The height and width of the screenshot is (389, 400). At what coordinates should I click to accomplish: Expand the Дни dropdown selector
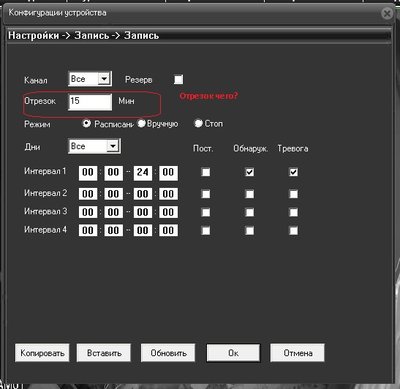click(x=113, y=146)
